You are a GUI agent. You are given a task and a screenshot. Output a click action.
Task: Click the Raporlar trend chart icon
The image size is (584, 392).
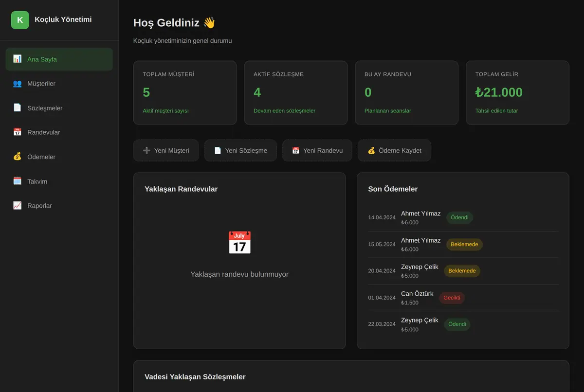pos(17,205)
